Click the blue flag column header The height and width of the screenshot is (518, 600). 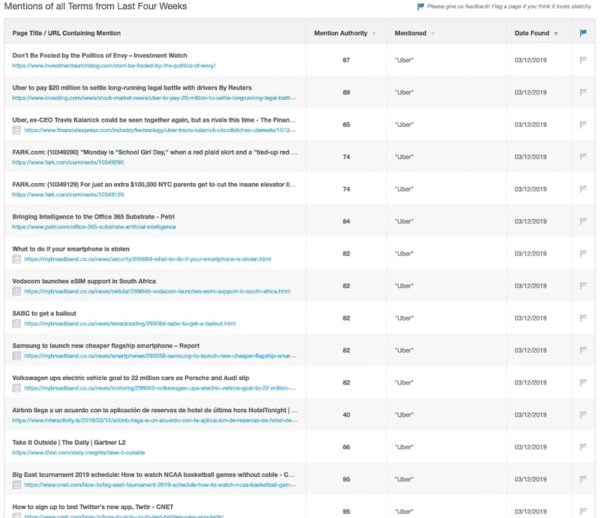coord(583,33)
